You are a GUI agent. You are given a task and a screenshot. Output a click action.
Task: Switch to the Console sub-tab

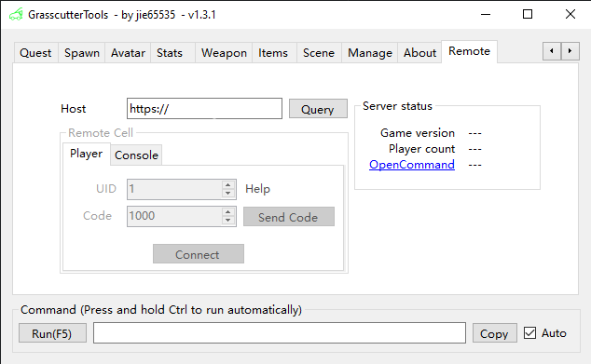136,155
